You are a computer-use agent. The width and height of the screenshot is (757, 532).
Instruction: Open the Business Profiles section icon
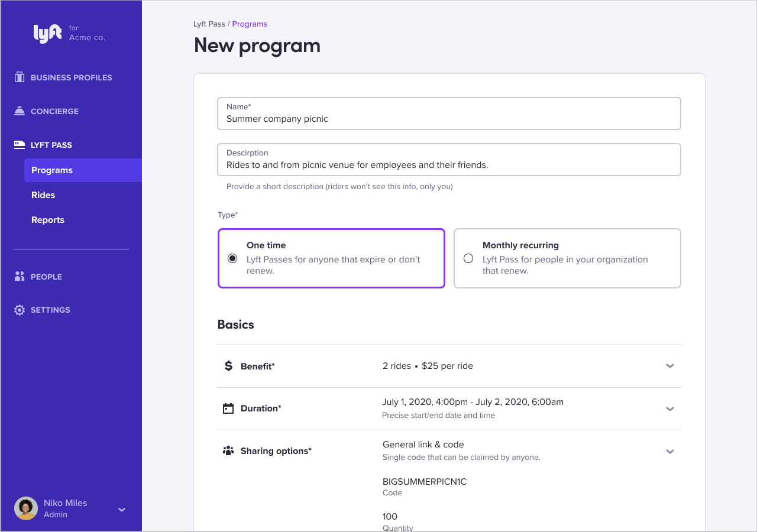coord(19,77)
